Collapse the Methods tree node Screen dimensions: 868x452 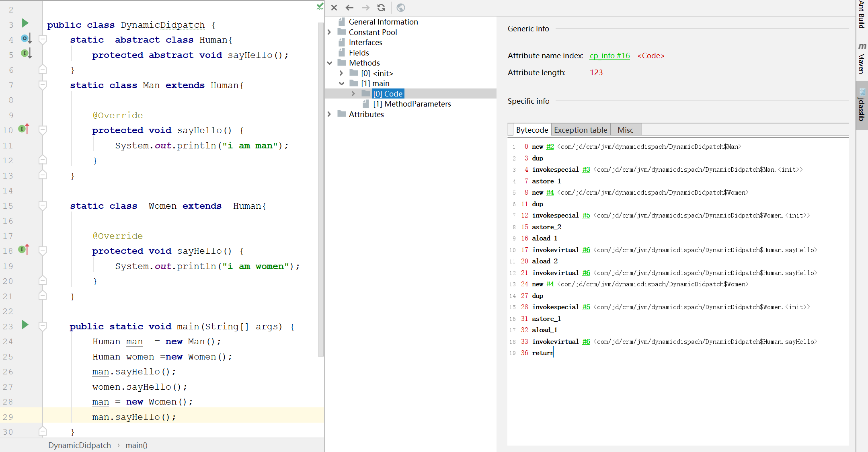pyautogui.click(x=329, y=63)
